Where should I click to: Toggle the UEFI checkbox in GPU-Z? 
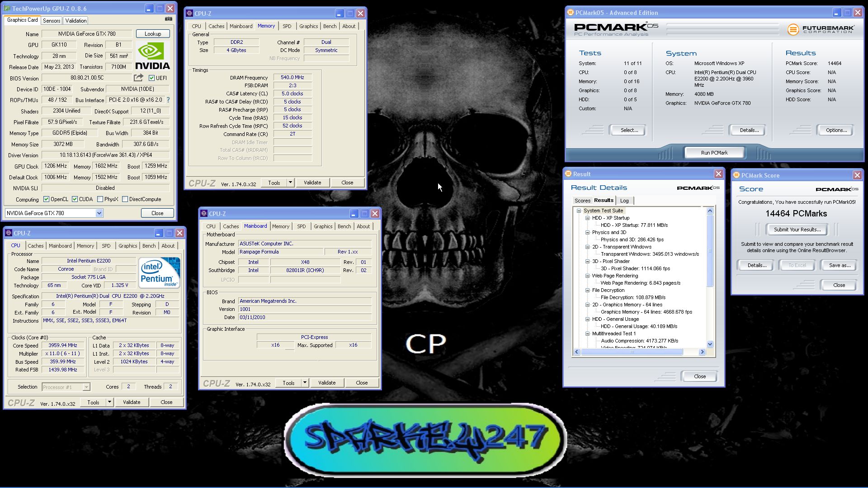pyautogui.click(x=151, y=78)
